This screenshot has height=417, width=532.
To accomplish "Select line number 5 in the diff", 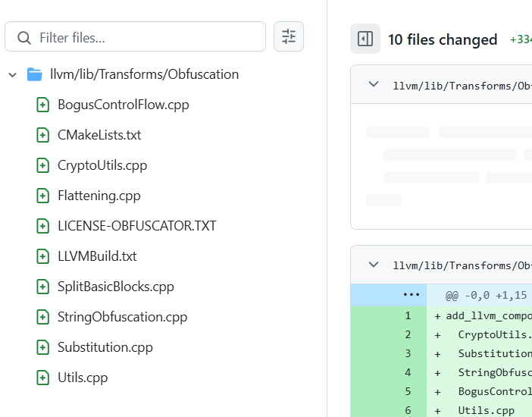I will pos(408,391).
